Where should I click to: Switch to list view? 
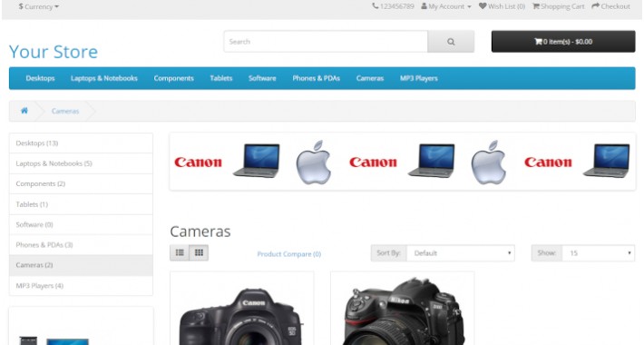click(180, 253)
